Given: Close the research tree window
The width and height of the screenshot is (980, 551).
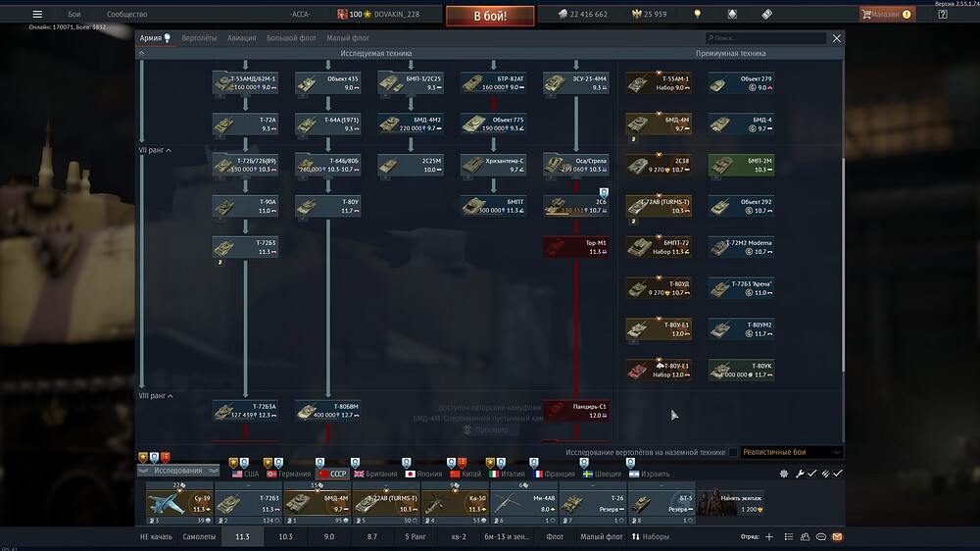Looking at the screenshot, I should click(836, 38).
